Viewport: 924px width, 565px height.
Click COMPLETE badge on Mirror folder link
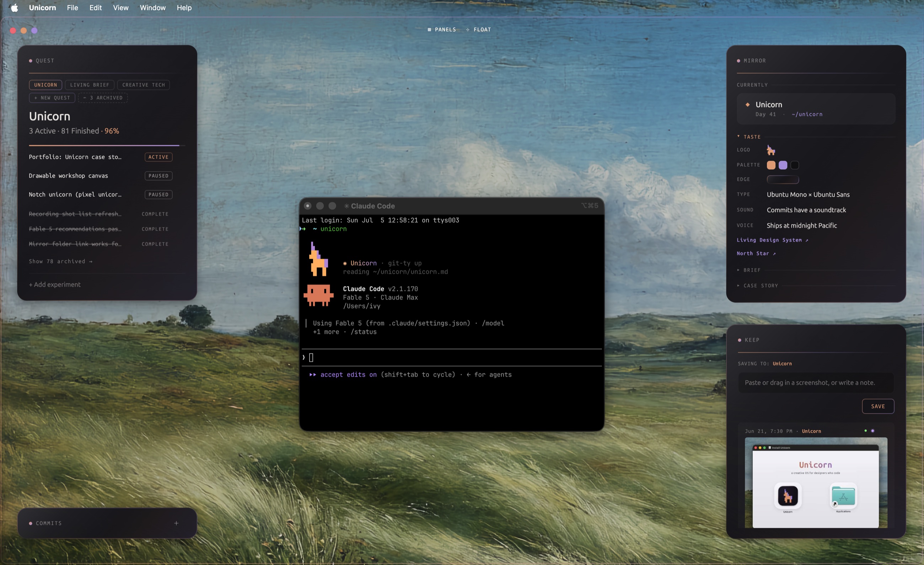155,244
